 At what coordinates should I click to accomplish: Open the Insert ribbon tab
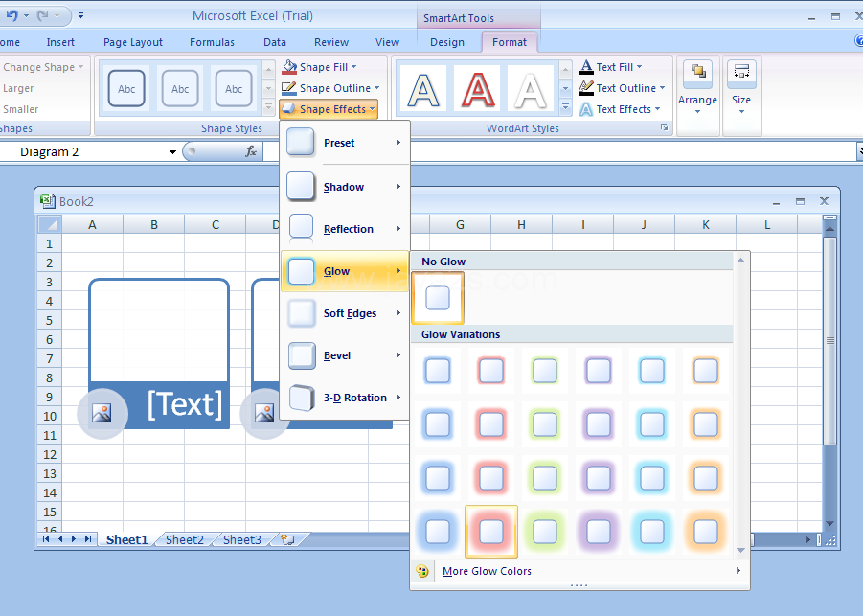60,42
